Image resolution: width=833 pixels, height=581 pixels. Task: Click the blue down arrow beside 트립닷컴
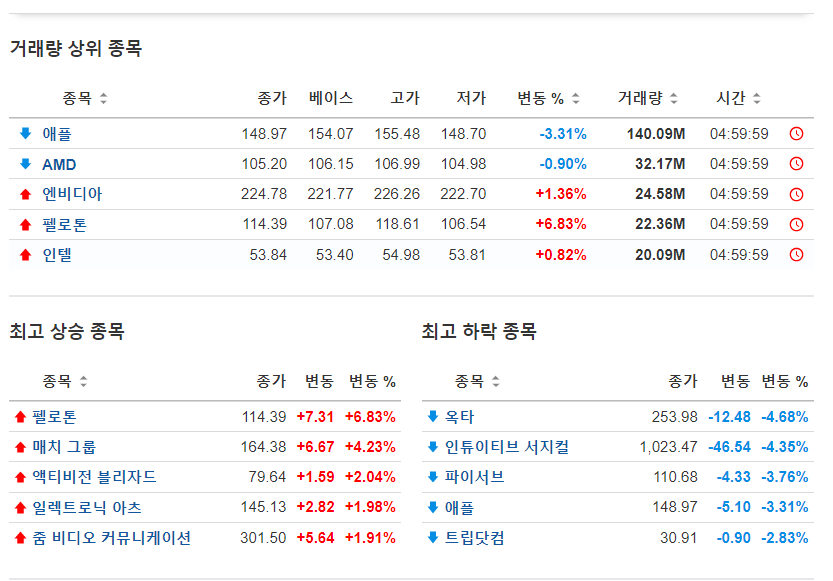(x=433, y=537)
